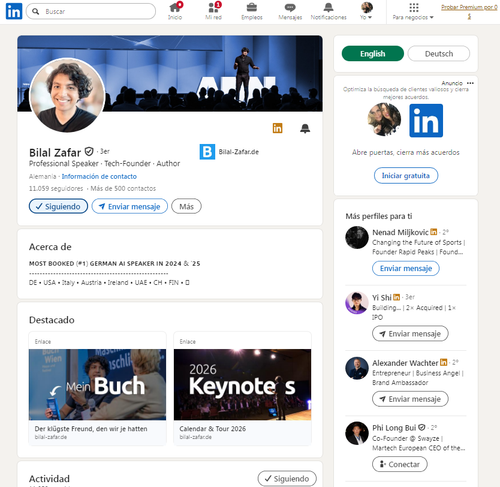Click Yi Shi avatar

pyautogui.click(x=357, y=303)
